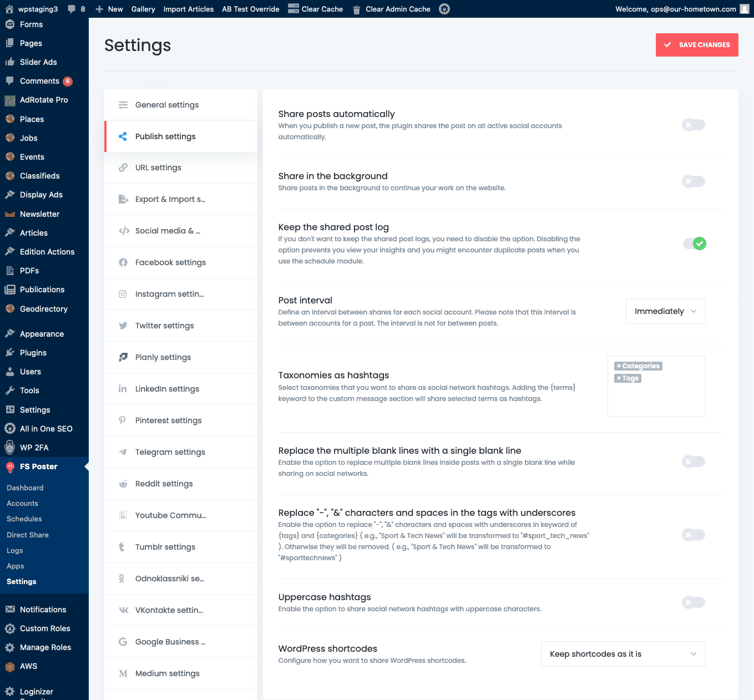Viewport: 754px width, 700px height.
Task: Open Clear Cache in the admin bar
Action: 316,9
